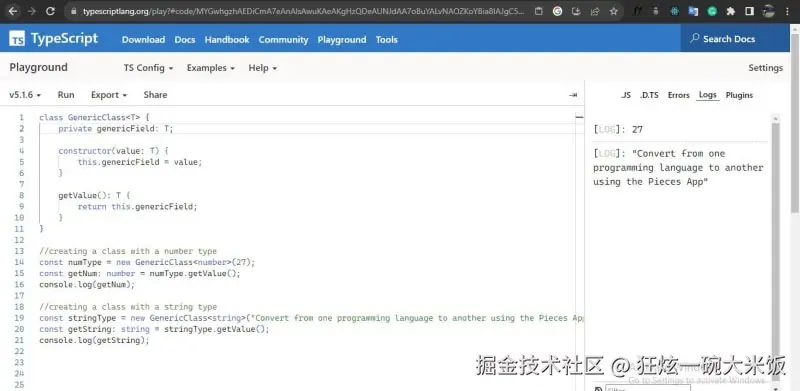Select the .D.TS output tab
800x391 pixels.
click(x=649, y=95)
